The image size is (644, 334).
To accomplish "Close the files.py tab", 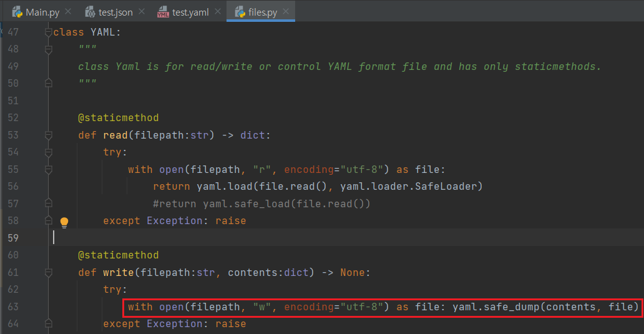I will point(286,11).
